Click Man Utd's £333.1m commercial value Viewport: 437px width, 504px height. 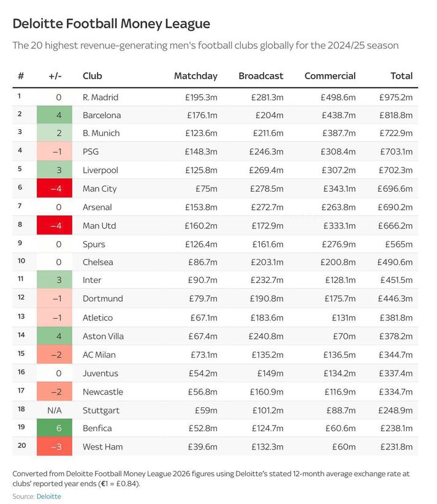coord(337,225)
